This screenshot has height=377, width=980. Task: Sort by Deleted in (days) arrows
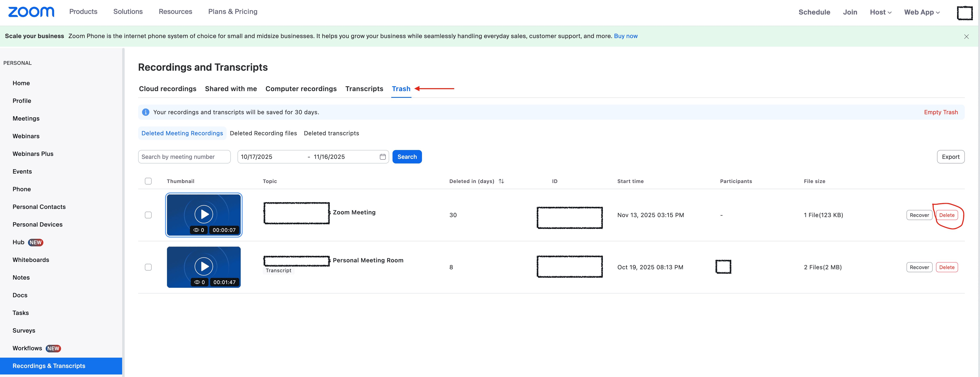coord(501,181)
